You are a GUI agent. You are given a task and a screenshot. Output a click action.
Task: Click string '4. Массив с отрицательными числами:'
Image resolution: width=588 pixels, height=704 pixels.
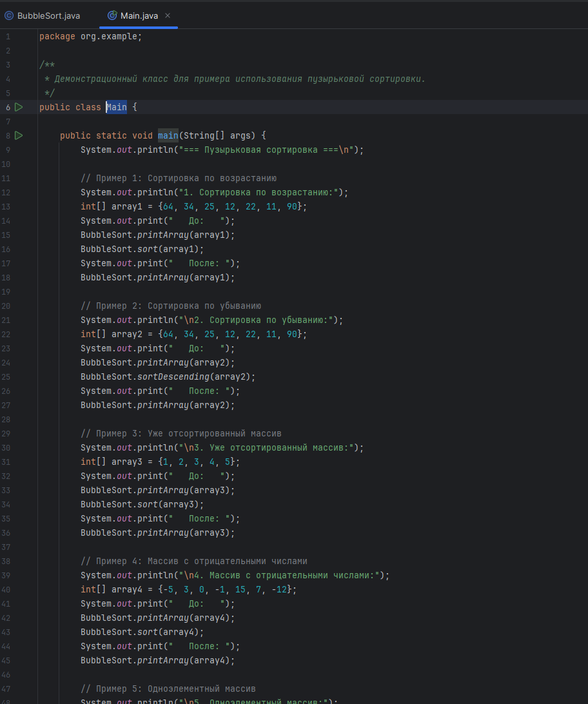(279, 576)
